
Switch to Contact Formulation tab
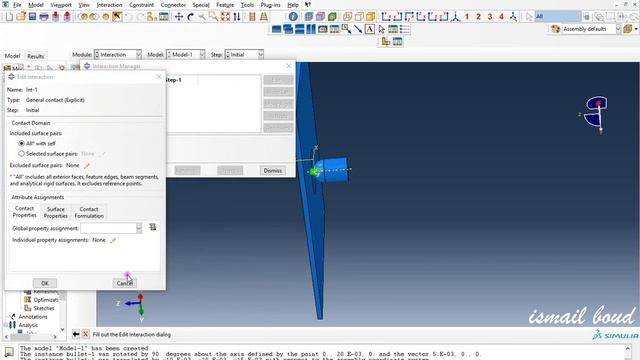(x=89, y=212)
